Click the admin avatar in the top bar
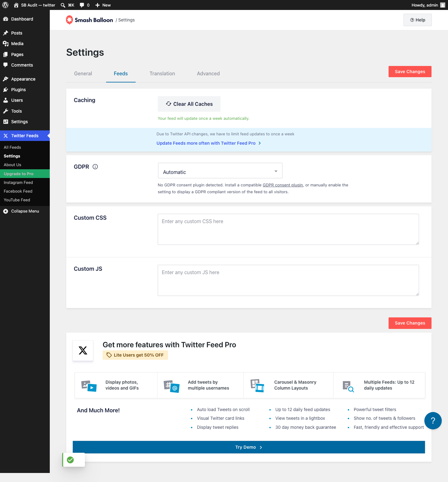This screenshot has width=448, height=482. point(443,5)
